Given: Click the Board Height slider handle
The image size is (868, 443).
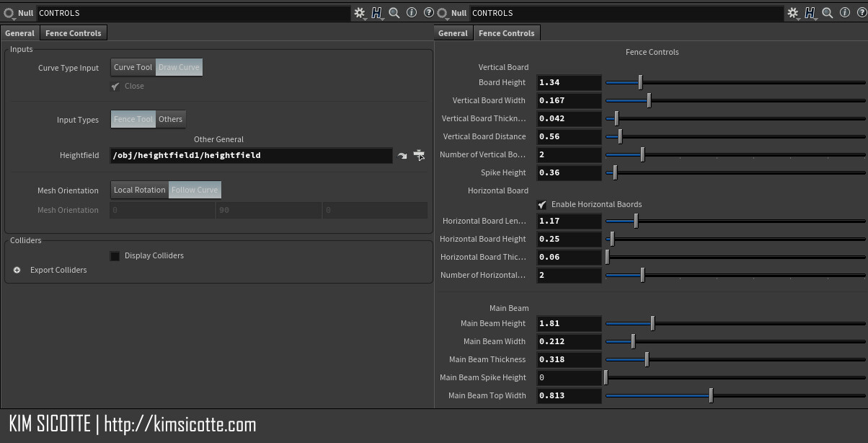Looking at the screenshot, I should coord(640,82).
